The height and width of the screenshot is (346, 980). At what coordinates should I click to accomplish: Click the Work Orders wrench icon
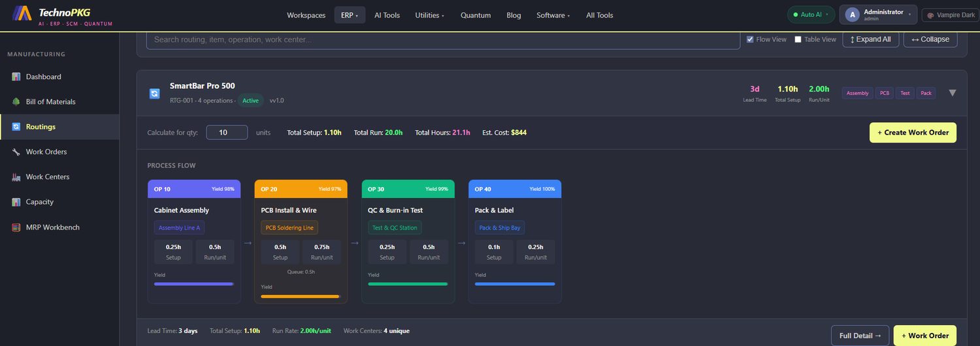[16, 152]
